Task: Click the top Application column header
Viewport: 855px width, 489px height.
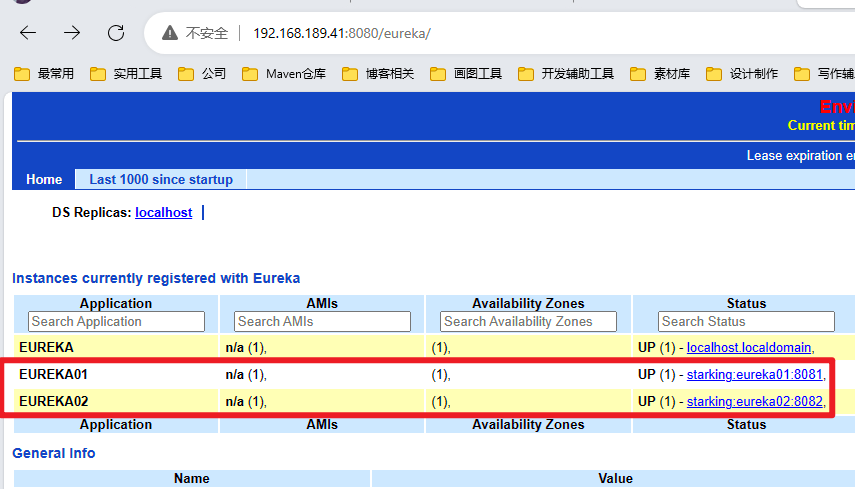Action: point(116,303)
